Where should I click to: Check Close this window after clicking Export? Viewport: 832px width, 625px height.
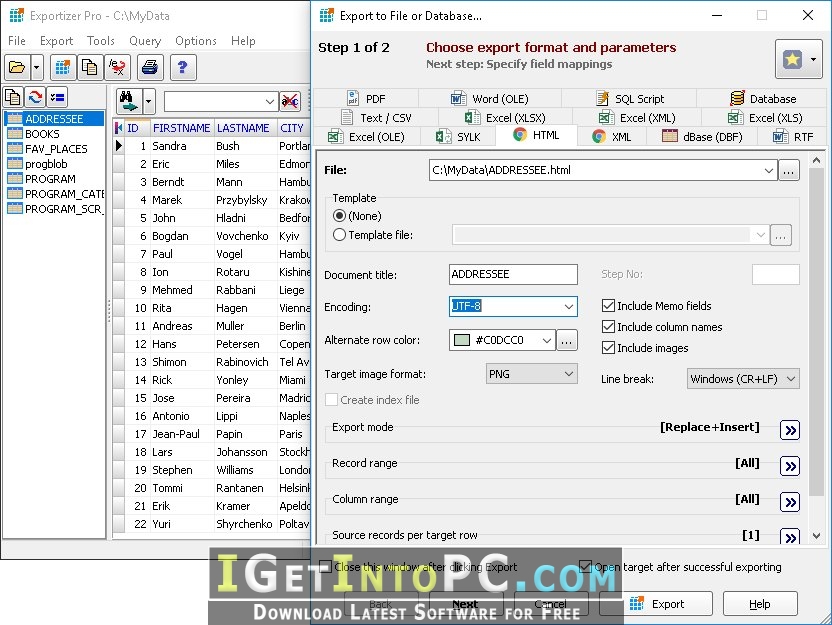(325, 567)
